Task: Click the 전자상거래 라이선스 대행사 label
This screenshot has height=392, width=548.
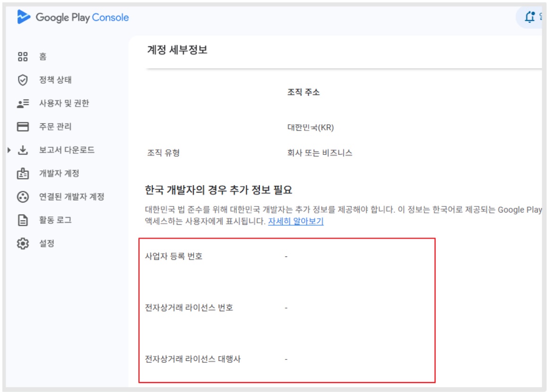Action: click(x=193, y=359)
